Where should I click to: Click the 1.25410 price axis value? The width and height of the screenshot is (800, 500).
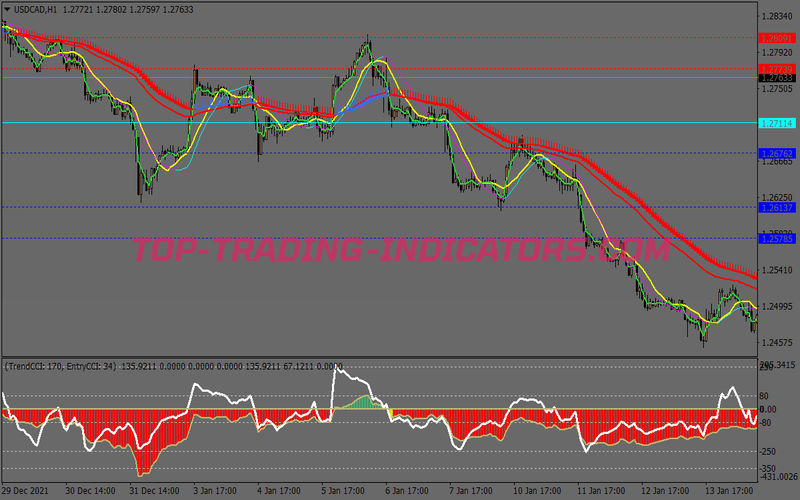point(777,270)
